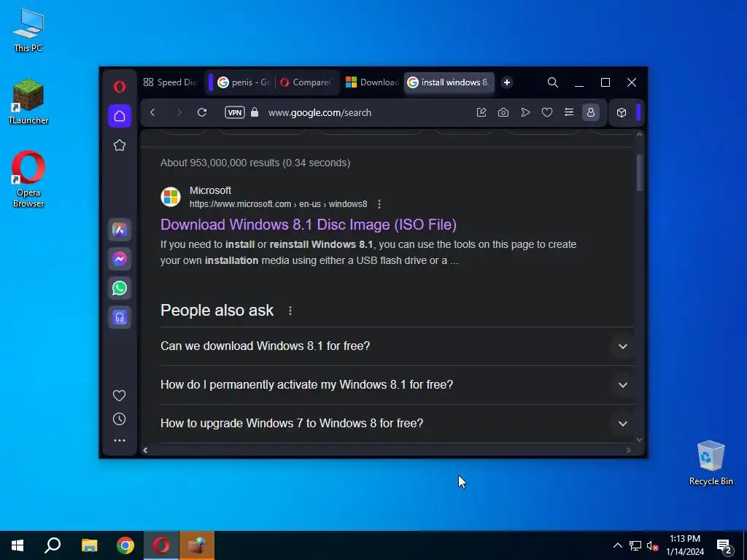Open the edit page pencil icon
The height and width of the screenshot is (560, 747).
(481, 112)
